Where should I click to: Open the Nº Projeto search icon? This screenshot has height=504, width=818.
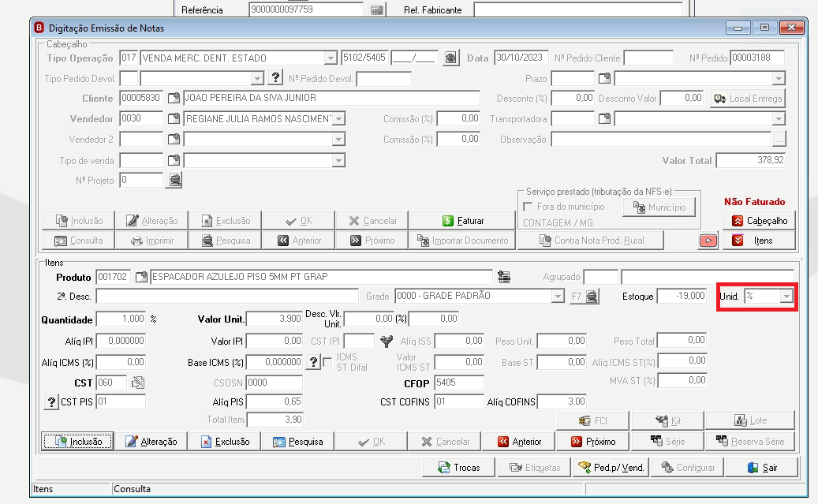pos(174,181)
